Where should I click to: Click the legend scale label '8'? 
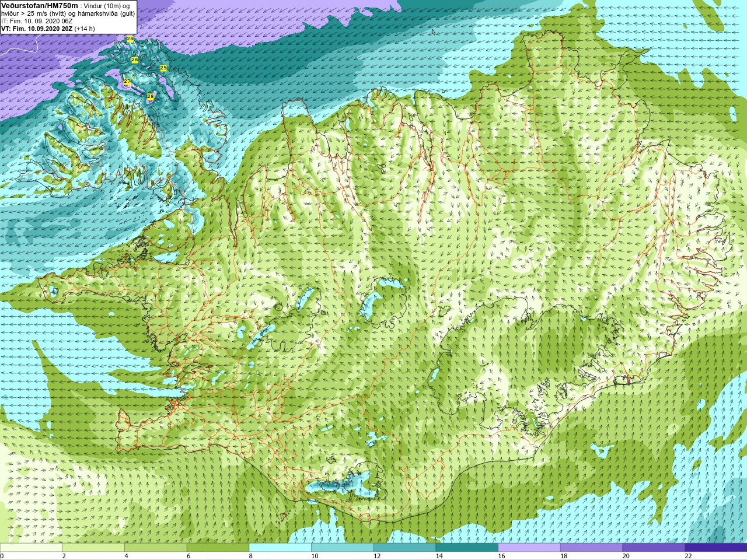coord(251,556)
